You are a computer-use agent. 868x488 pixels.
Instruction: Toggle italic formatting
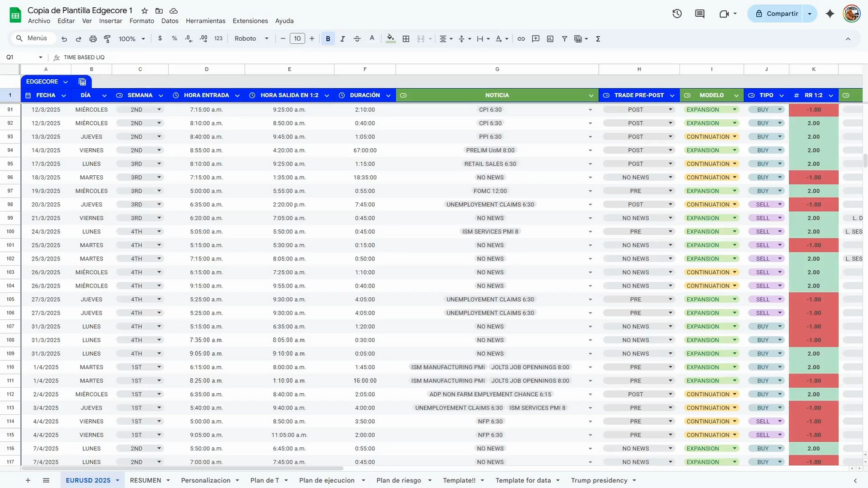pos(342,39)
